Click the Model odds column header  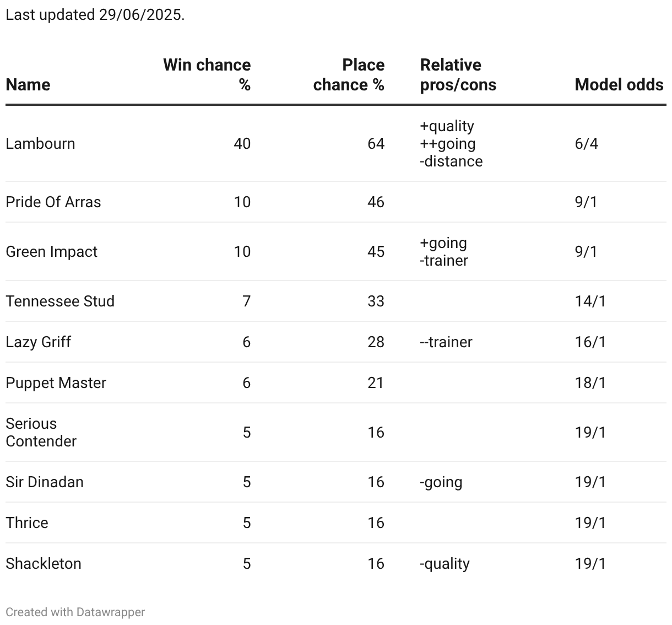coord(619,85)
